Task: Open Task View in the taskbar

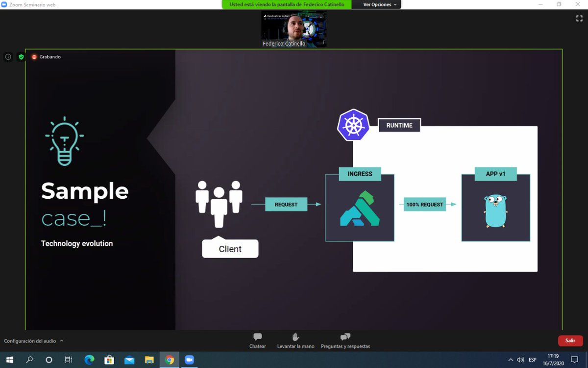Action: [69, 360]
